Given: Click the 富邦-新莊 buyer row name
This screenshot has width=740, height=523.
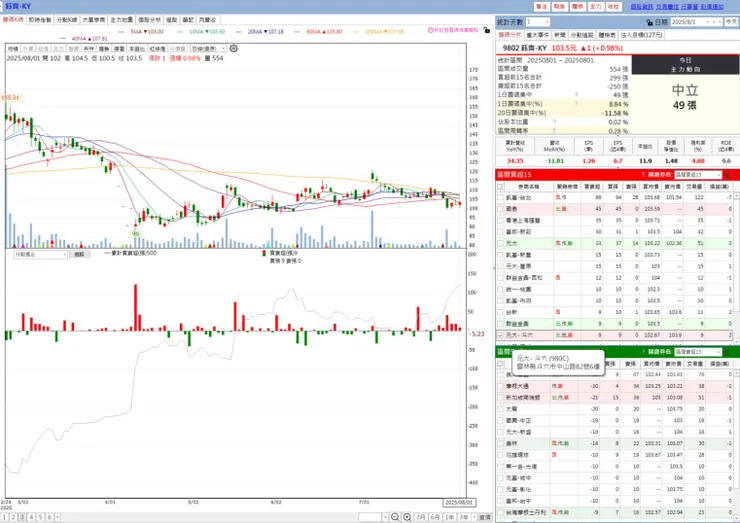Looking at the screenshot, I should pos(519,232).
